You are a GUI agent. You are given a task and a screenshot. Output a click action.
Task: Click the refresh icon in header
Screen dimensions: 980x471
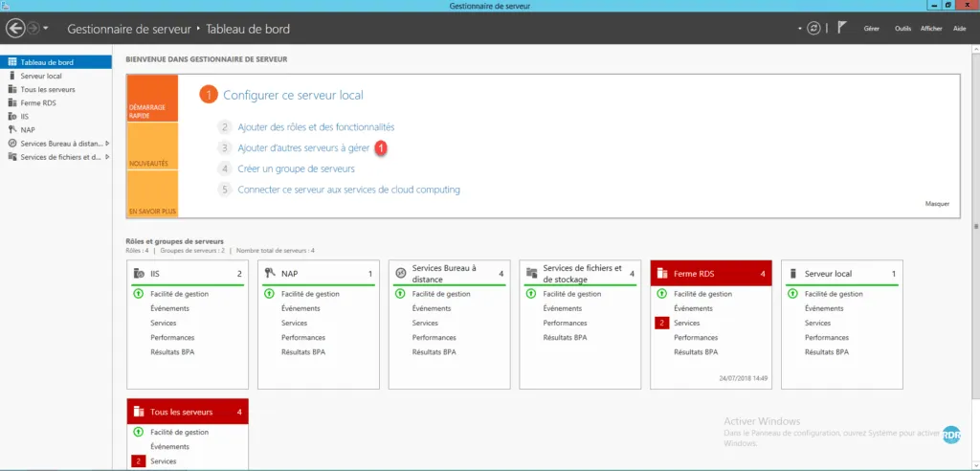(814, 29)
